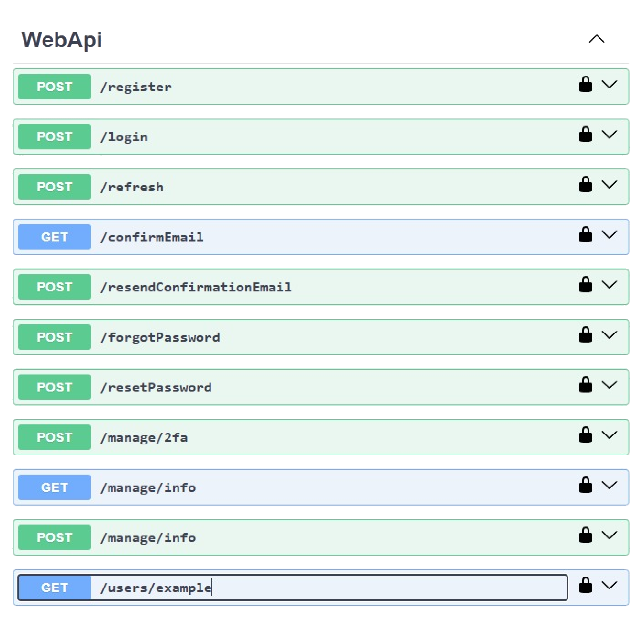This screenshot has width=644, height=644.
Task: Click the lock icon on /users/example
Action: point(585,585)
